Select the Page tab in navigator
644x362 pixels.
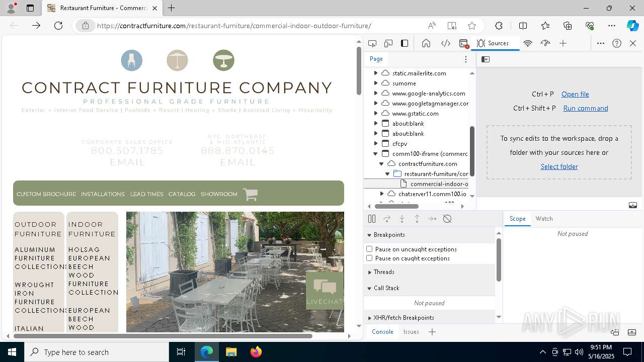(376, 59)
